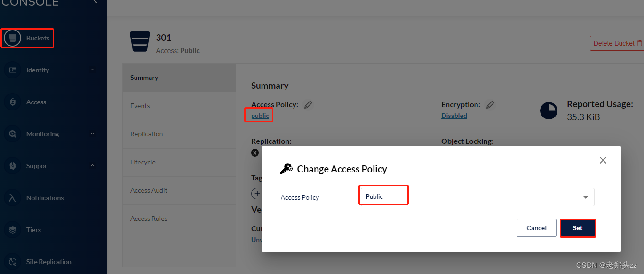The width and height of the screenshot is (644, 274).
Task: Switch to the Lifecycle tab
Action: click(x=179, y=162)
